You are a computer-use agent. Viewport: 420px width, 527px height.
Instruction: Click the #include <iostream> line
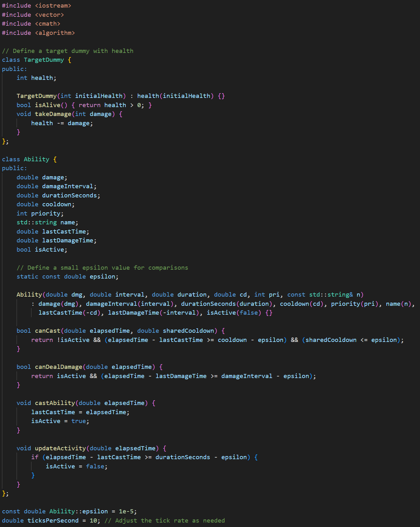36,6
